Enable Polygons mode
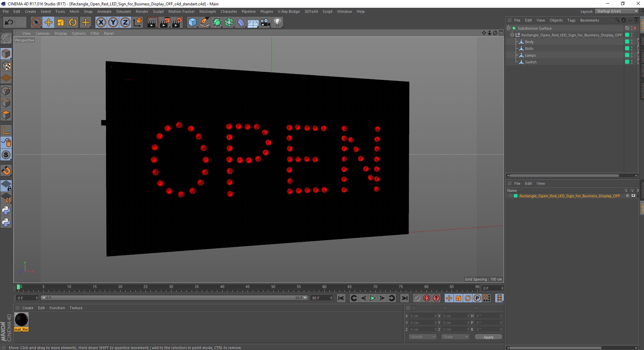This screenshot has height=350, width=644. coord(6,115)
